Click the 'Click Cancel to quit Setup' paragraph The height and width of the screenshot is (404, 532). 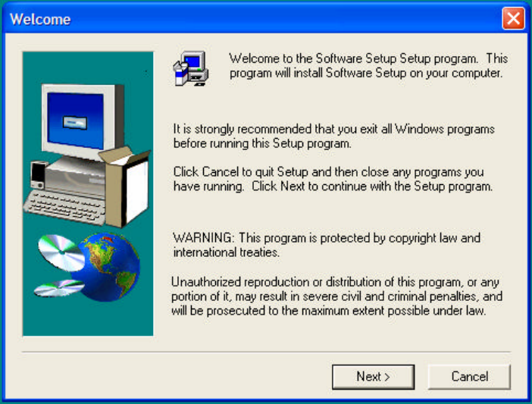click(333, 179)
